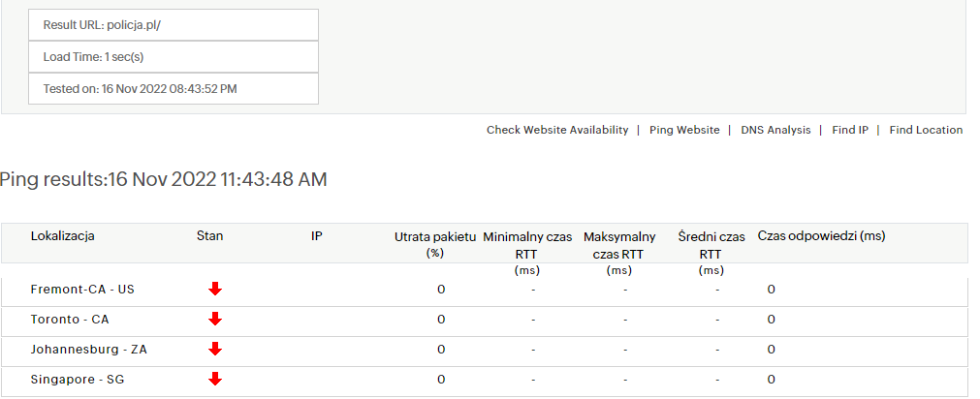Viewport: 980px width, 399px height.
Task: Click the Singapore red down status icon
Action: point(215,379)
